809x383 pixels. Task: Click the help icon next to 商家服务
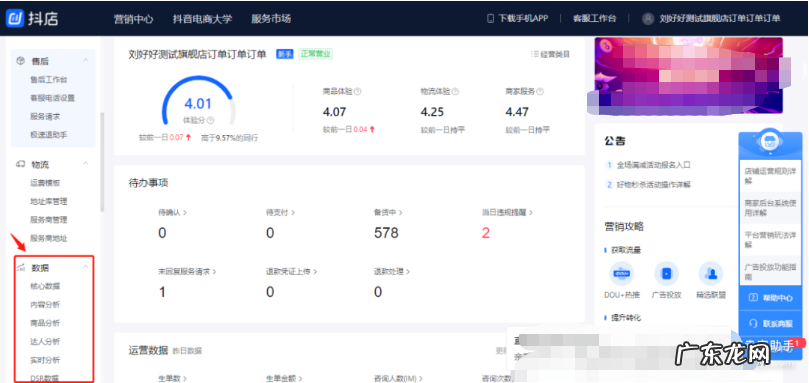coord(540,91)
